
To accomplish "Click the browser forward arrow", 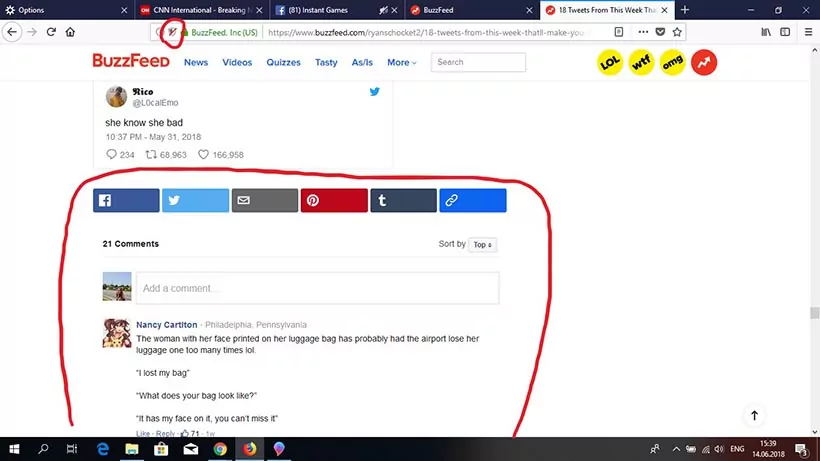I will (31, 32).
